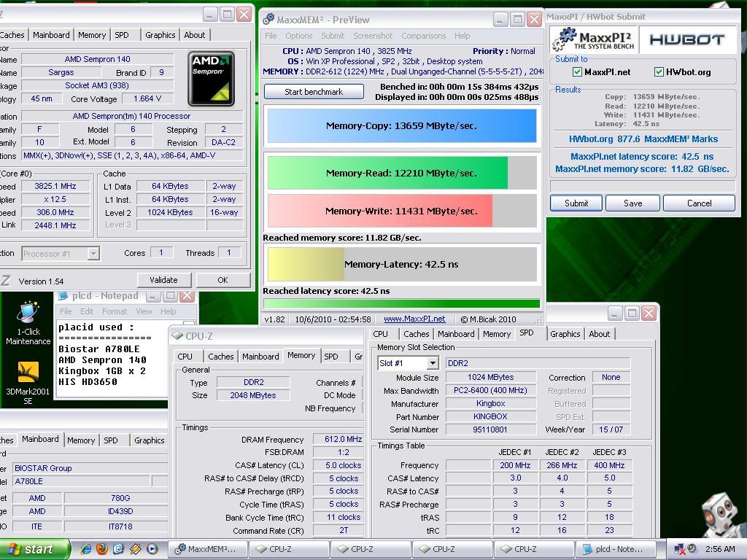Click the disconnected network tray icon

click(679, 549)
